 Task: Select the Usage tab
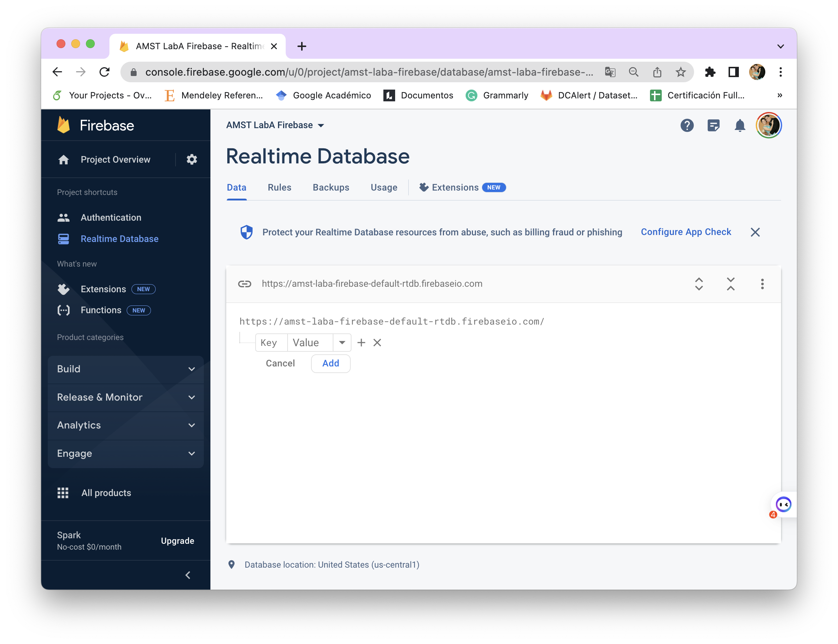(384, 187)
